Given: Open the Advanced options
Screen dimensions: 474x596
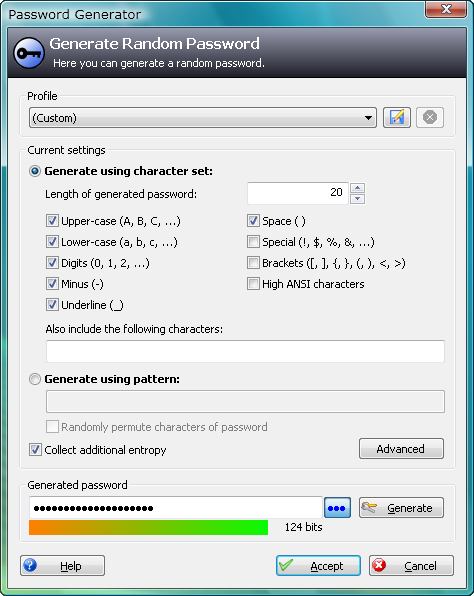Looking at the screenshot, I should [x=401, y=449].
